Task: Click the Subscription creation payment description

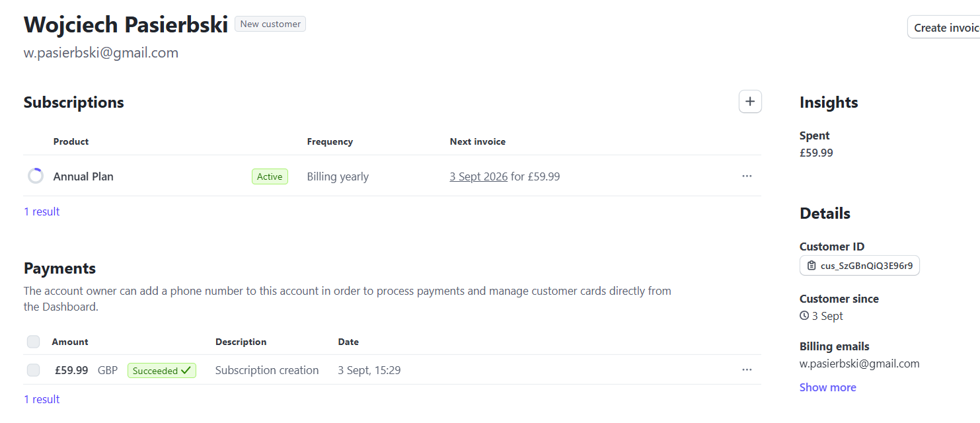Action: (267, 370)
